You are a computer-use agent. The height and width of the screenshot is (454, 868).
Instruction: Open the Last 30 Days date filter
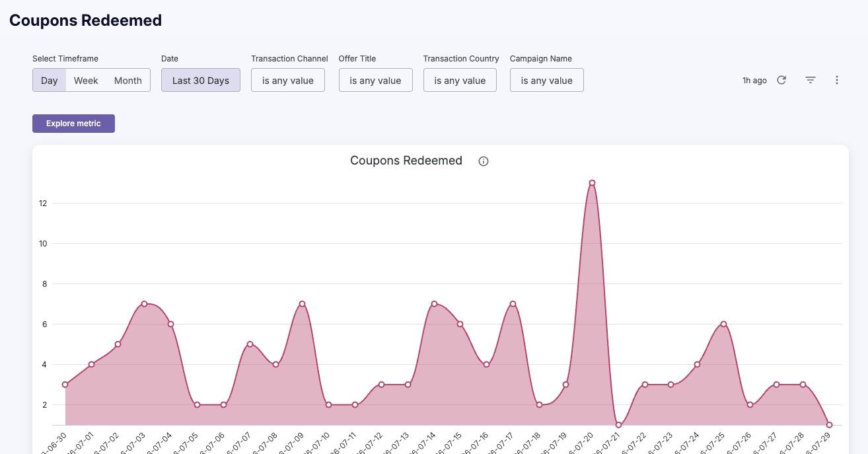201,81
